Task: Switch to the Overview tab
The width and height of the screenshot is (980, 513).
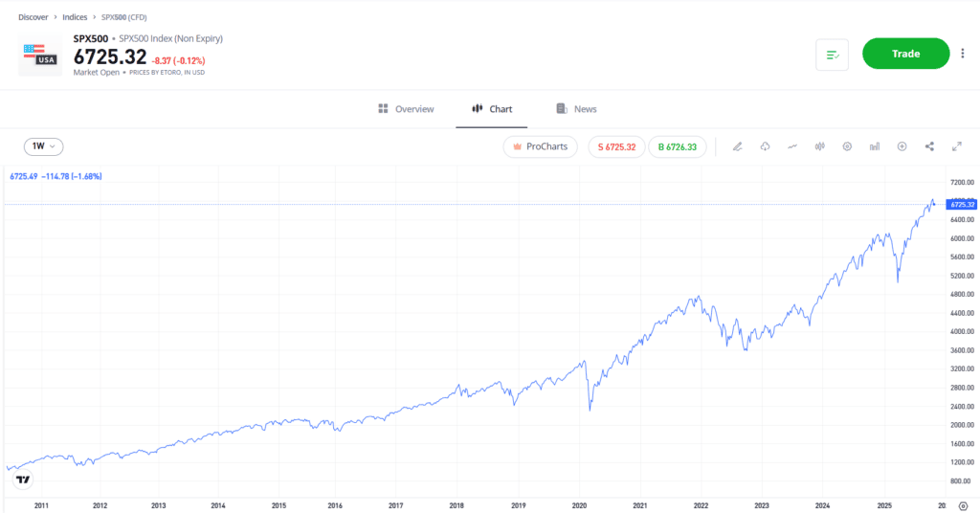Action: pyautogui.click(x=406, y=109)
